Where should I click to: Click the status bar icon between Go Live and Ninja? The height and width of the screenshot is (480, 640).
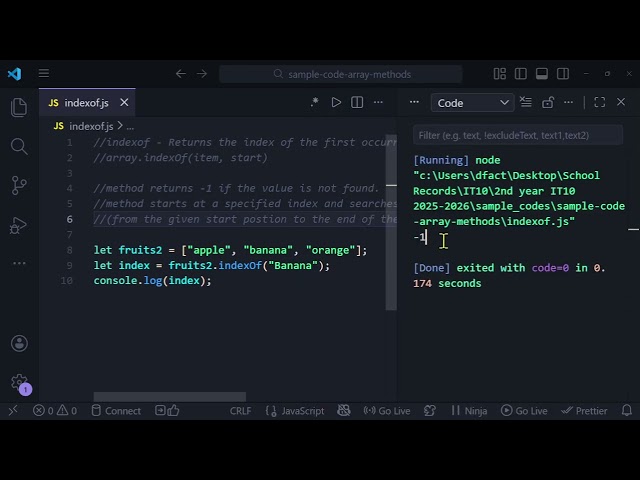430,411
